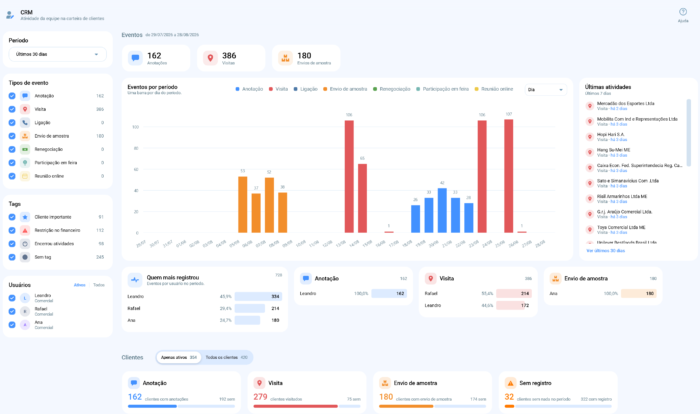The width and height of the screenshot is (700, 414).
Task: Uncheck the Anotação event type checkbox
Action: click(x=12, y=96)
